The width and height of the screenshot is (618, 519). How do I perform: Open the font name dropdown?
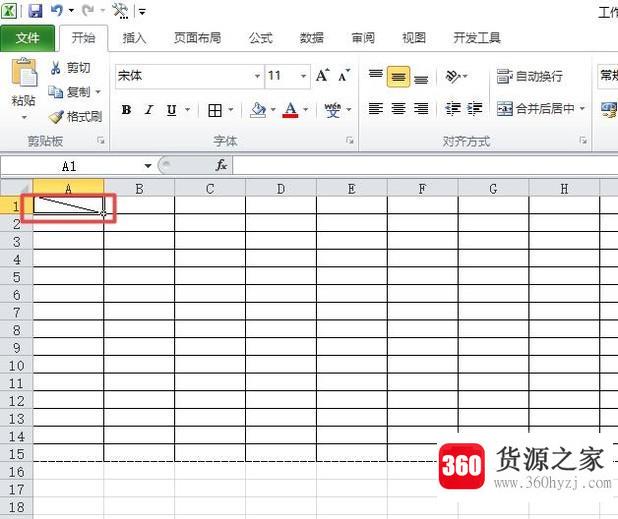point(257,76)
